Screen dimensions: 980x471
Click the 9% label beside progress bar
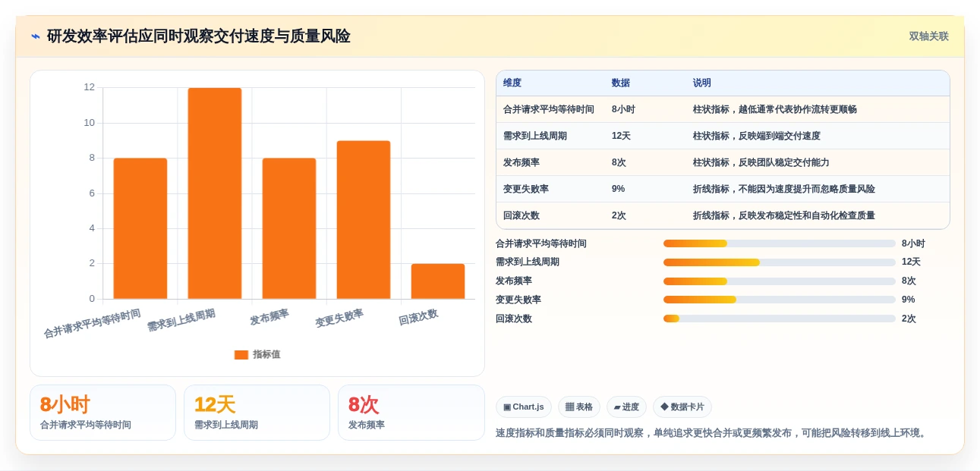click(908, 300)
